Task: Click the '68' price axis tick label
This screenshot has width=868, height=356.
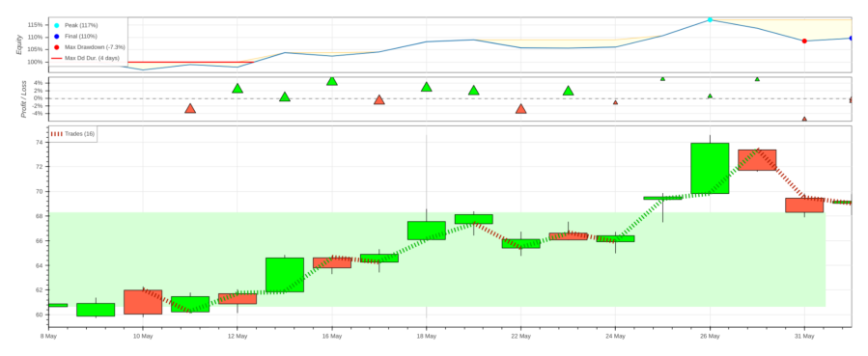Action: (40, 216)
